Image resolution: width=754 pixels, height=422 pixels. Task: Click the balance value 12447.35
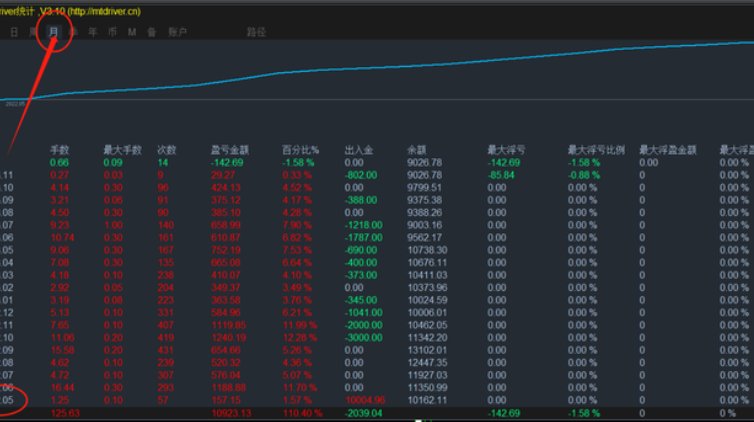point(427,362)
